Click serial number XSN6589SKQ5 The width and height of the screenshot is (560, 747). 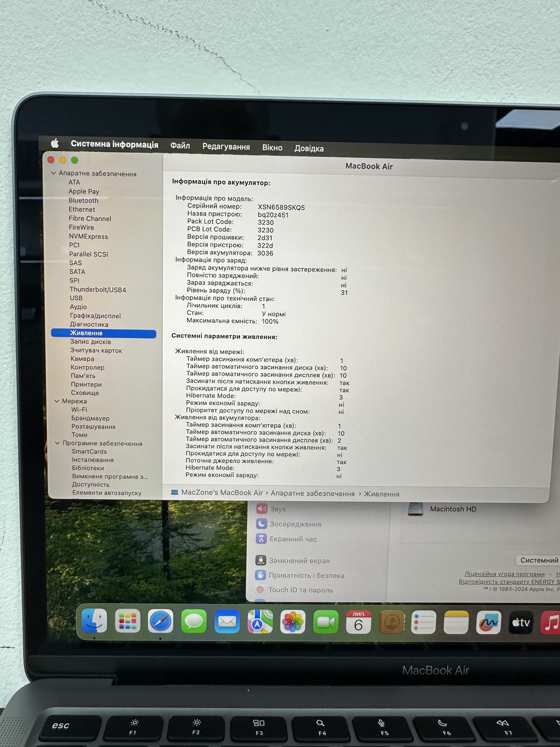[x=281, y=207]
